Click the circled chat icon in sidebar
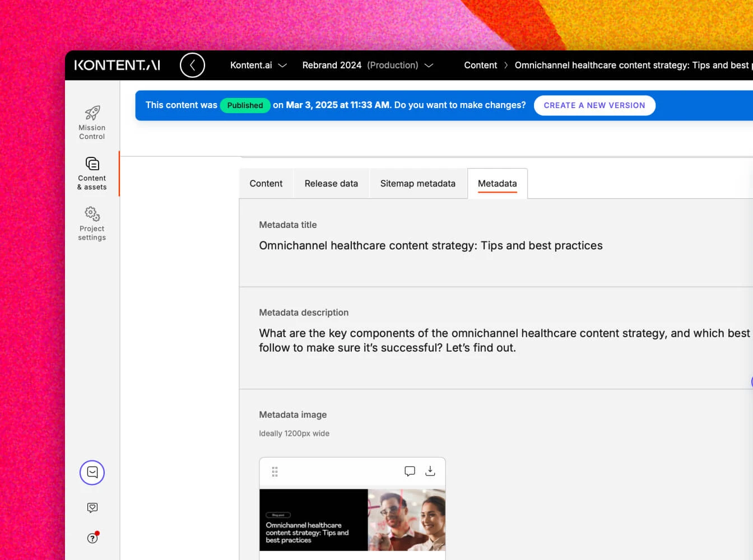 coord(92,473)
